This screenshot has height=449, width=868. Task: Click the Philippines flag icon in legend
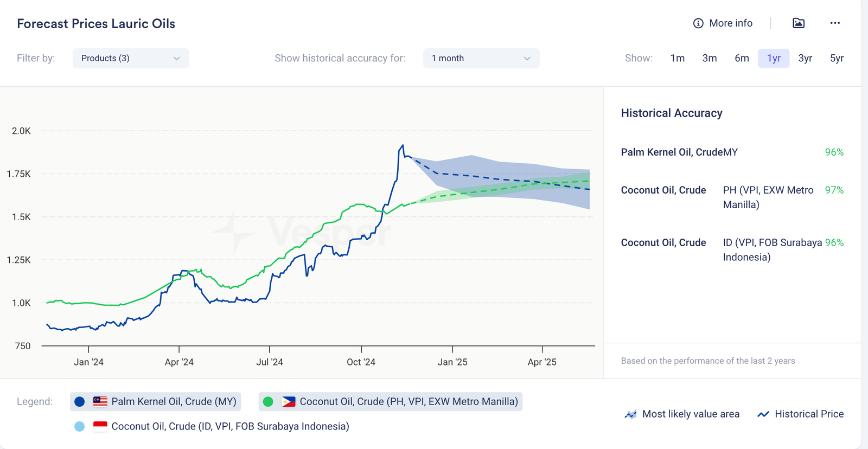pos(289,402)
